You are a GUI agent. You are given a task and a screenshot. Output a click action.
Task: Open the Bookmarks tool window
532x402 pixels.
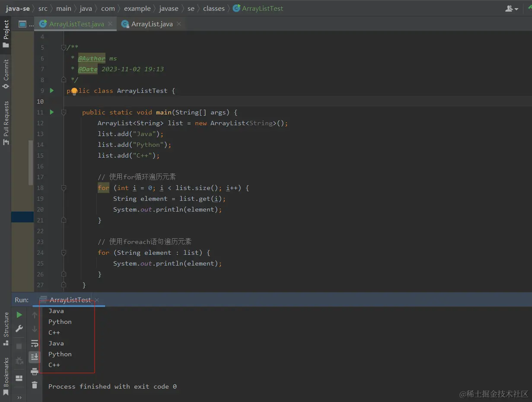tap(6, 377)
